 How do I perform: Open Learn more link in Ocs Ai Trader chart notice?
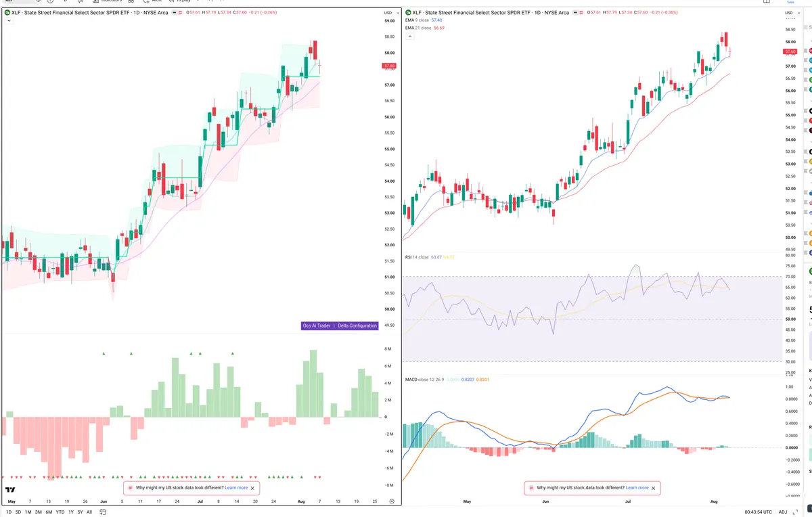[236, 487]
